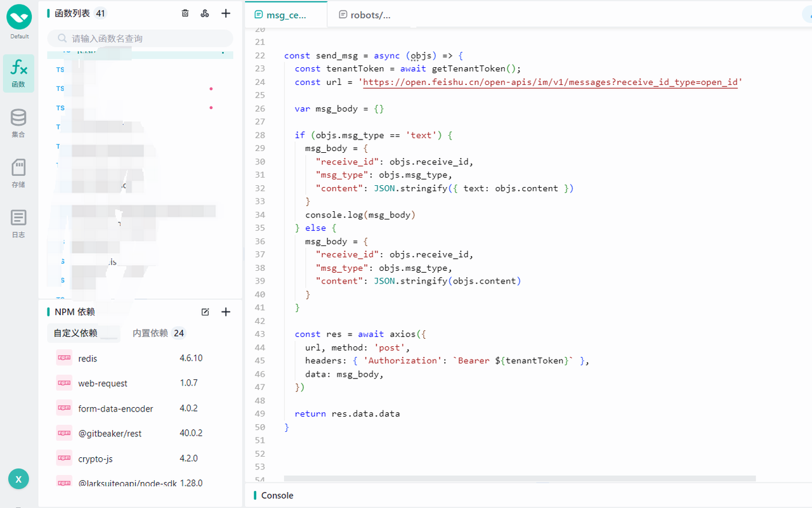The height and width of the screenshot is (508, 812).
Task: Click version 40.0.2 of @gitbeaker/rest
Action: (x=191, y=433)
